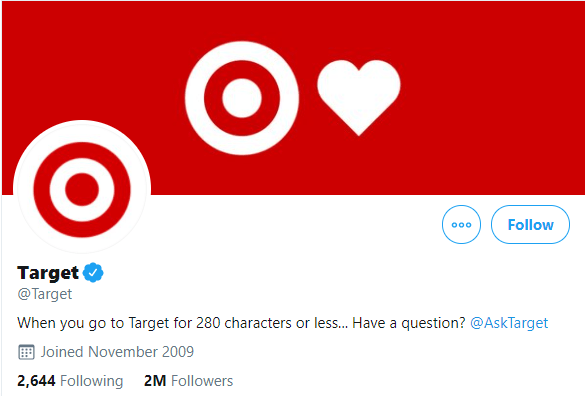Image resolution: width=585 pixels, height=396 pixels.
Task: Click the "Following" word label
Action: (x=91, y=381)
